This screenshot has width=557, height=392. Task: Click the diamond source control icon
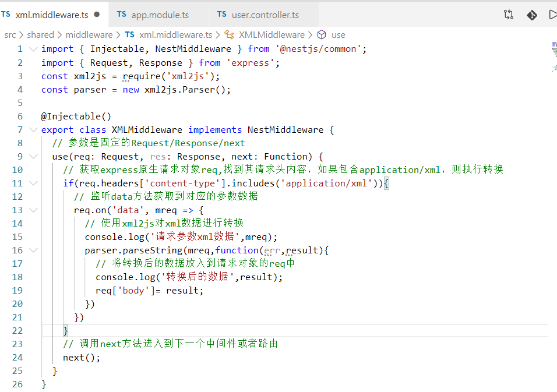pos(532,15)
